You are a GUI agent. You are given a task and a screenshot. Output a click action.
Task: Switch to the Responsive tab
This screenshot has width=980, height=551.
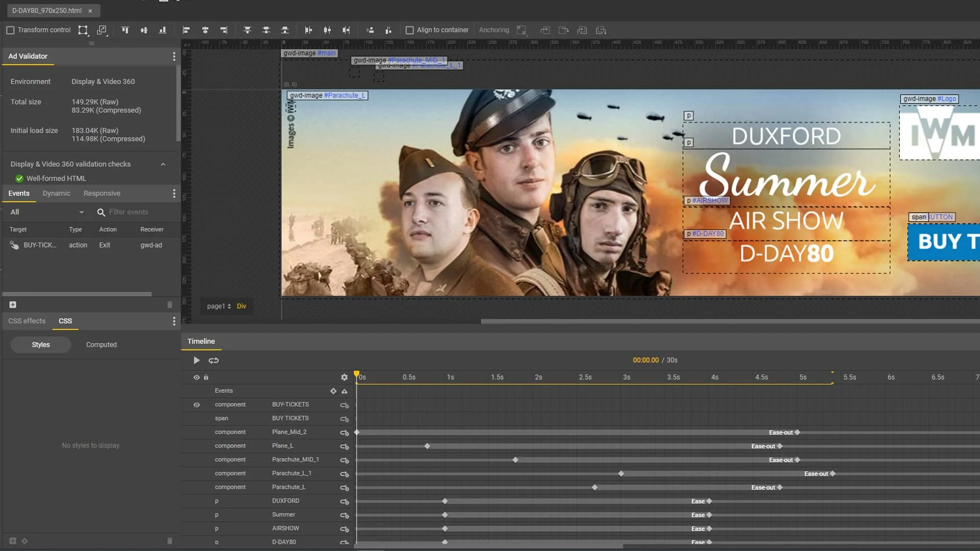click(102, 193)
